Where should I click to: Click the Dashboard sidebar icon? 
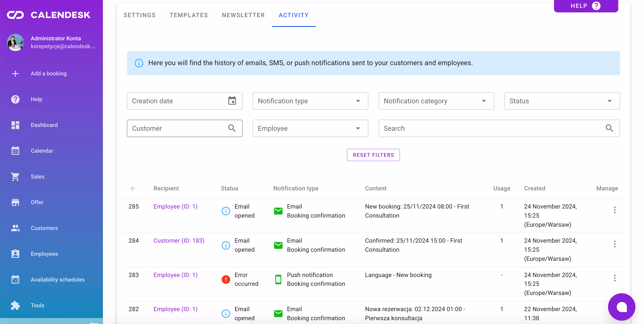point(15,125)
